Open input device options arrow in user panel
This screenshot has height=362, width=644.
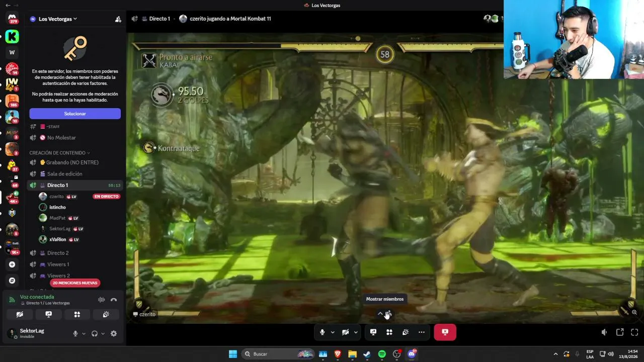tap(84, 333)
